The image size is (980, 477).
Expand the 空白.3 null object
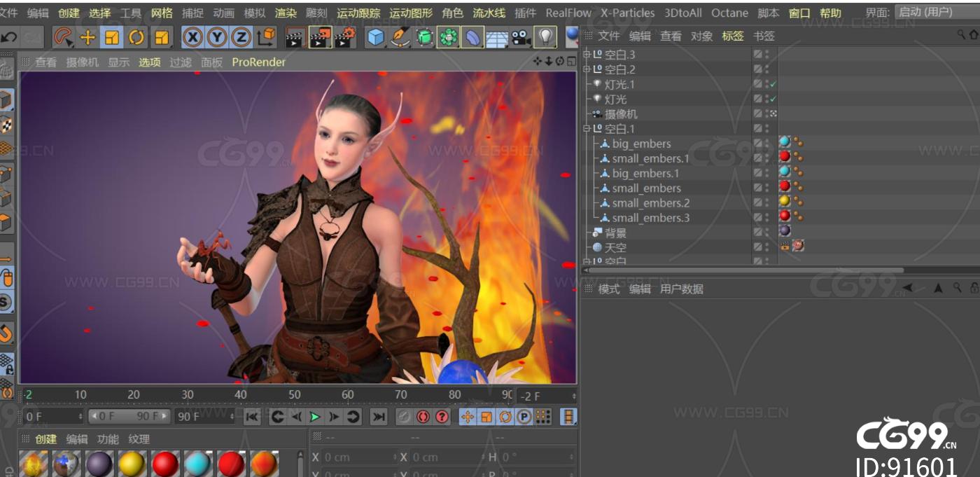tap(587, 54)
